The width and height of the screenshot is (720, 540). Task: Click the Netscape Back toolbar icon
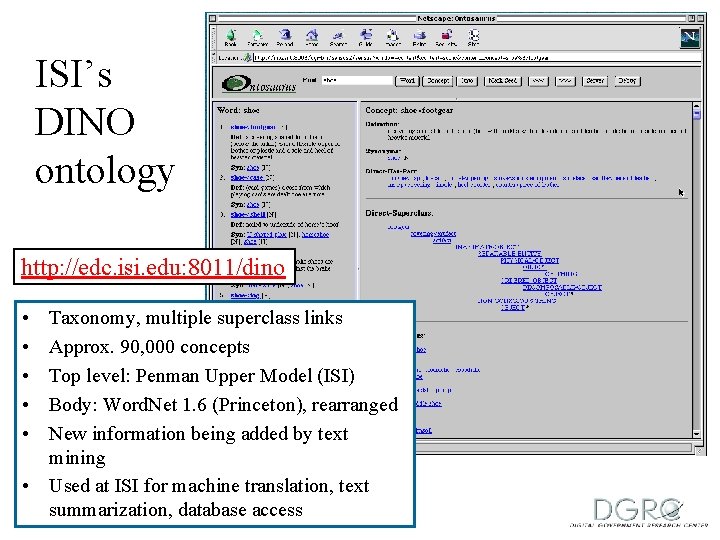click(231, 37)
